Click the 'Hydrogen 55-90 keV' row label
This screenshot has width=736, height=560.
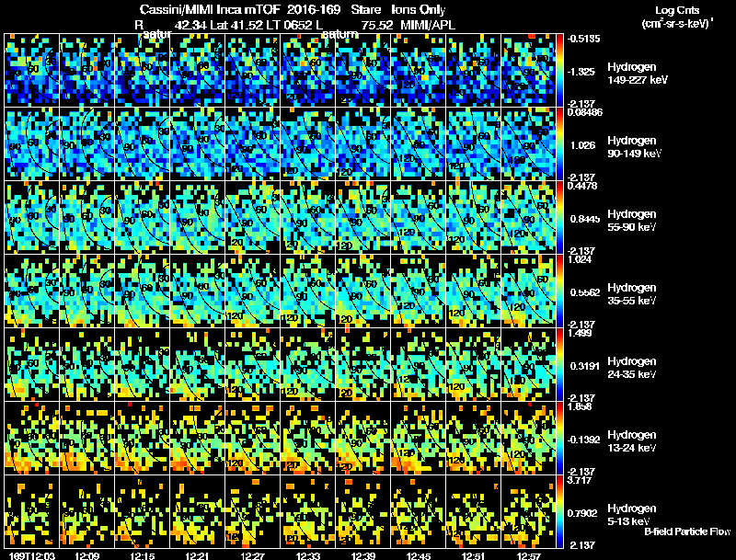[x=632, y=221]
